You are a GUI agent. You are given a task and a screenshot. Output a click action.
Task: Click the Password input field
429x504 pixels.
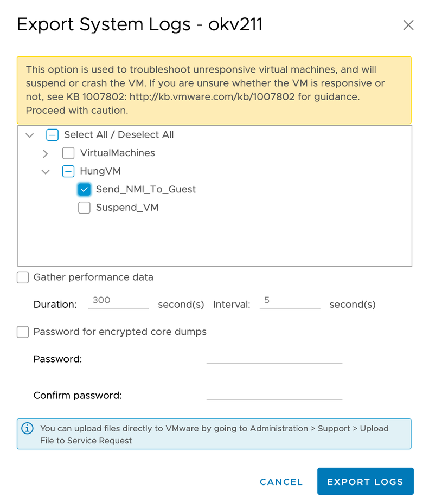274,359
